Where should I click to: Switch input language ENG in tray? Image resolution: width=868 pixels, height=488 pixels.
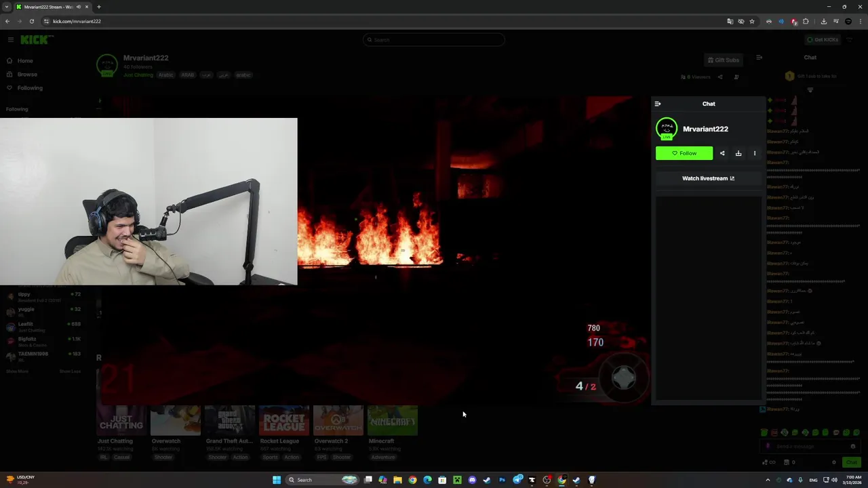click(813, 480)
